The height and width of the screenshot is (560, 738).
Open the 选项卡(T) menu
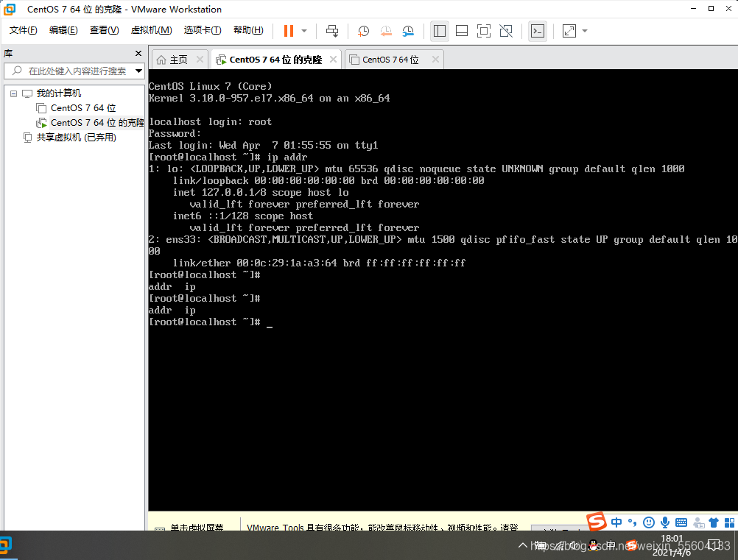point(203,30)
